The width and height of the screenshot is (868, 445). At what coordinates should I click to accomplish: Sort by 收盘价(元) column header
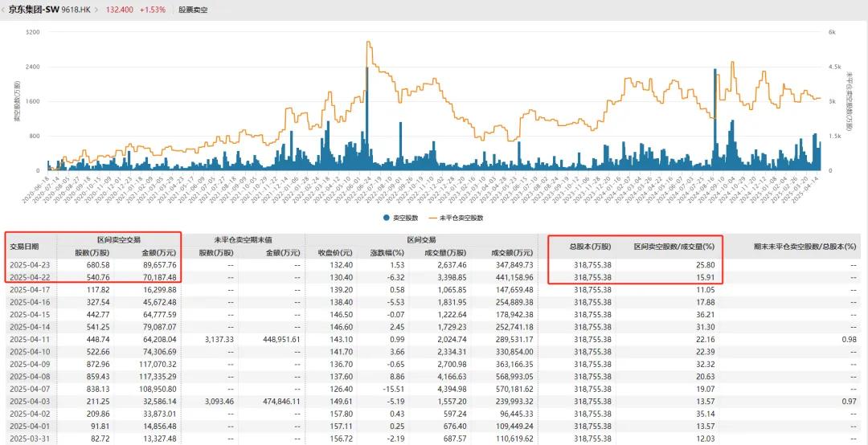pos(332,253)
